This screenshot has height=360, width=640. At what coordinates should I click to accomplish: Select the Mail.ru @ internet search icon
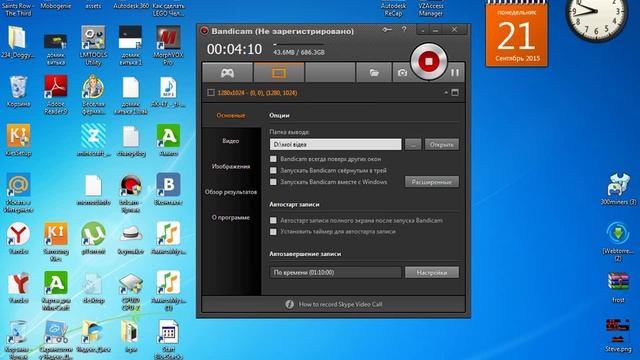click(x=18, y=193)
